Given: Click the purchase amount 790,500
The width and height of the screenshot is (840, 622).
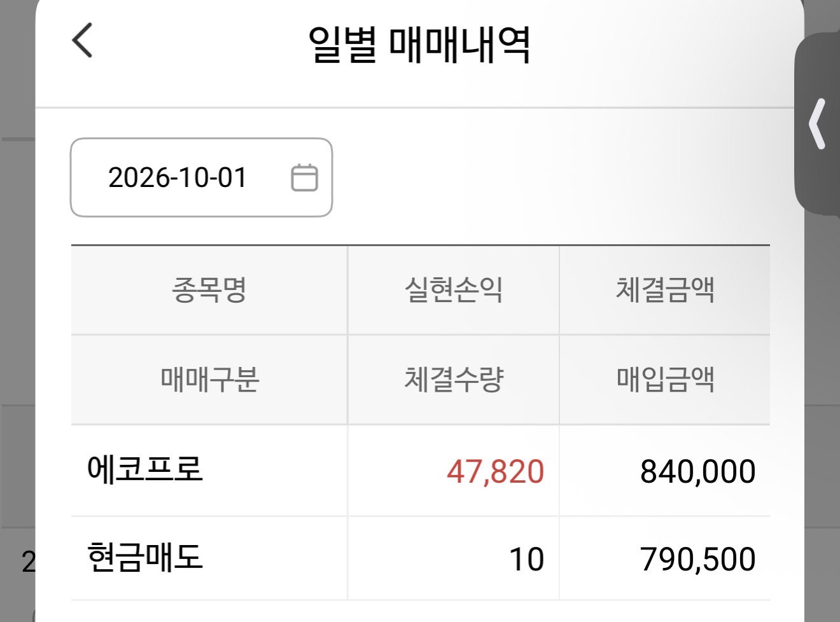Looking at the screenshot, I should [x=698, y=560].
